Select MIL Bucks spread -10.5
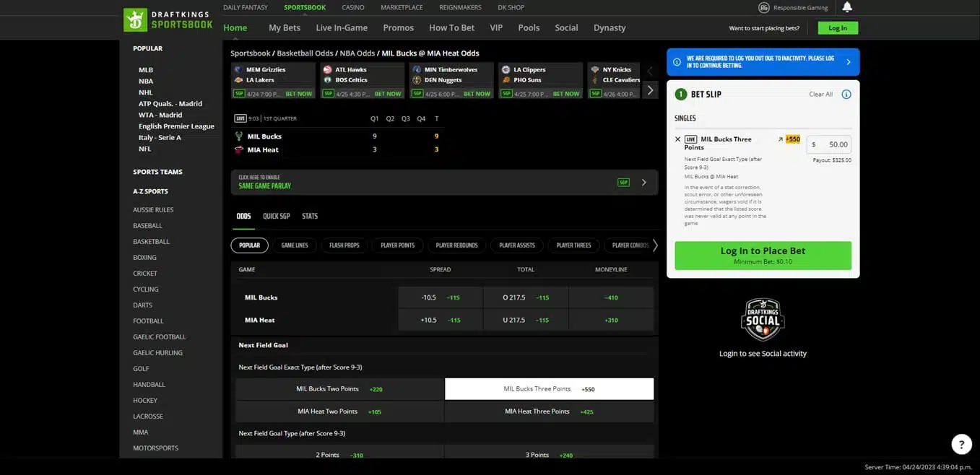The image size is (980, 475). coord(441,297)
